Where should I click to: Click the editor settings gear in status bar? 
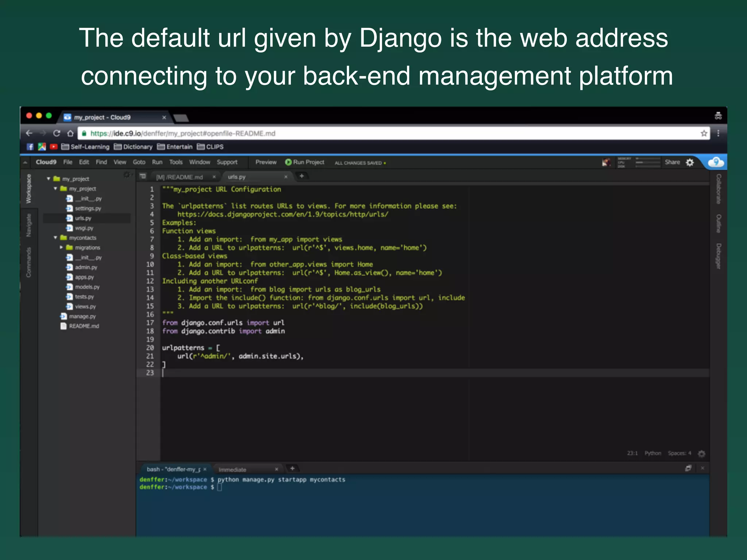[x=701, y=453]
